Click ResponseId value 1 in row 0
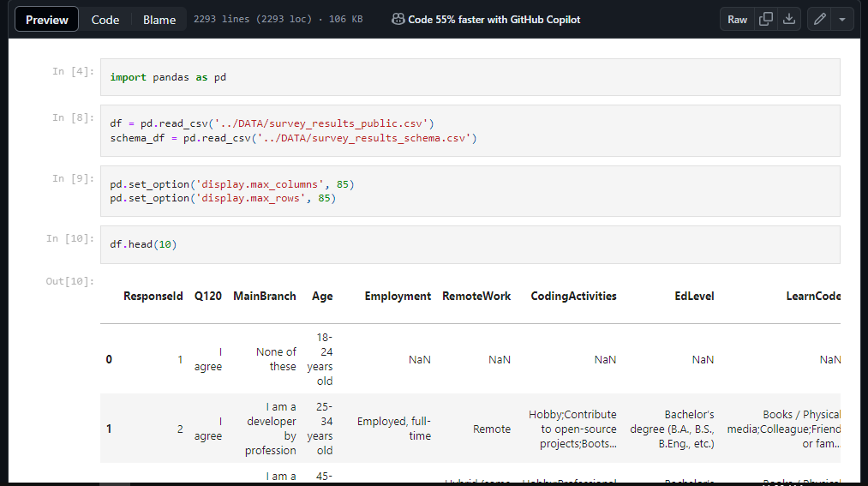 click(180, 359)
